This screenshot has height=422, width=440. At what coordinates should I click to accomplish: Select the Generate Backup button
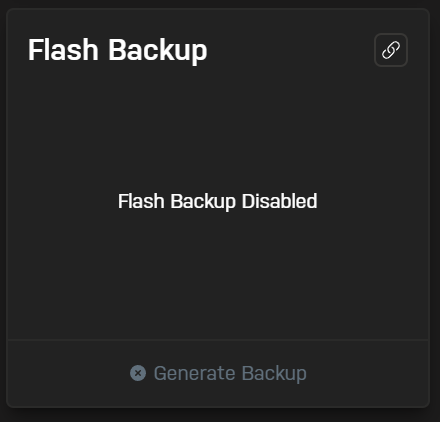coord(218,373)
